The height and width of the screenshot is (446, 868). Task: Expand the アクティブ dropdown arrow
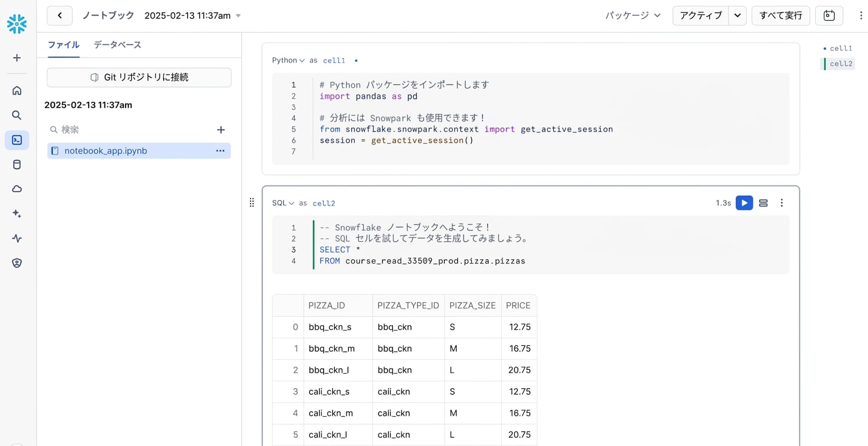click(x=737, y=16)
